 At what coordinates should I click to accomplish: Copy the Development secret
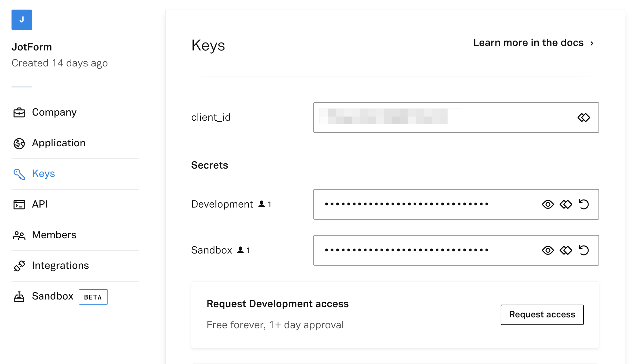click(566, 204)
